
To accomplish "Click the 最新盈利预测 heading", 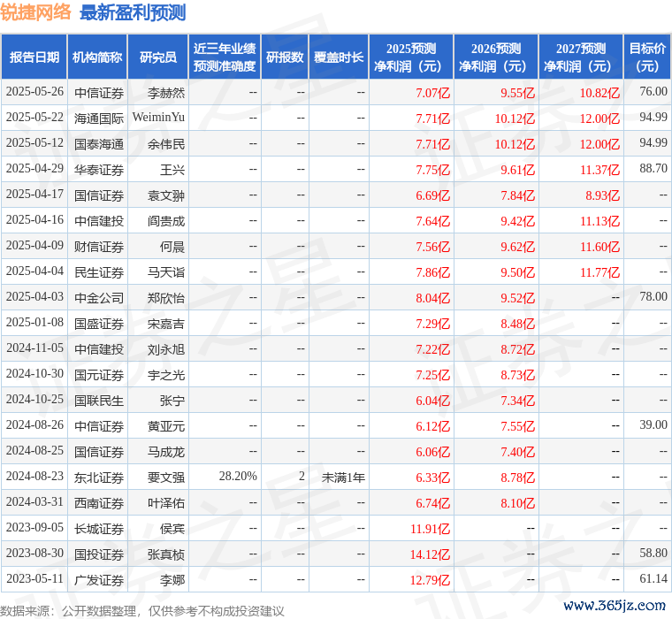I will [x=133, y=12].
